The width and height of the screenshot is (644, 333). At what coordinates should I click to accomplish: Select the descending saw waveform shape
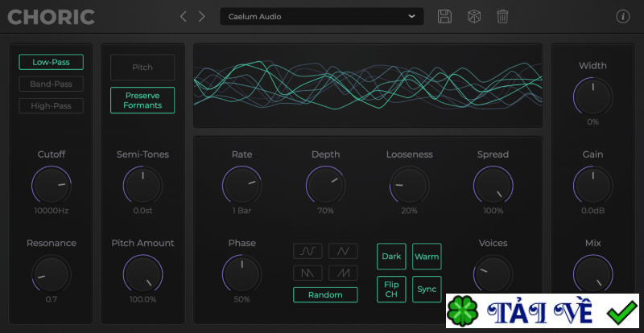(308, 273)
